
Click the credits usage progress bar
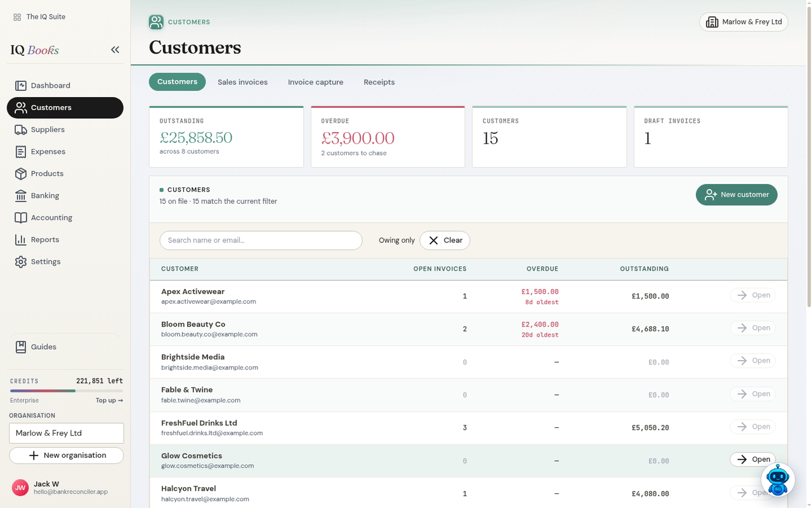(67, 391)
